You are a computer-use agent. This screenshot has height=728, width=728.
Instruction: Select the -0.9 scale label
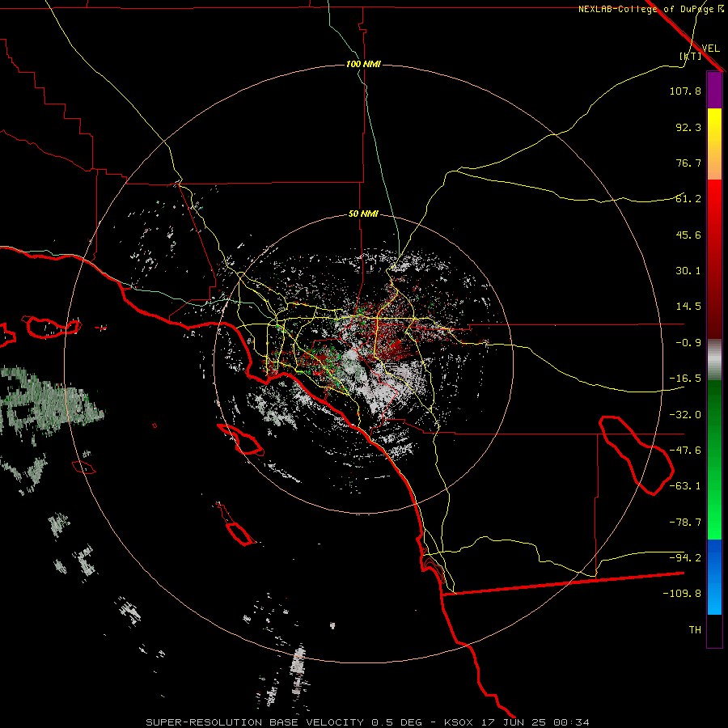click(688, 343)
